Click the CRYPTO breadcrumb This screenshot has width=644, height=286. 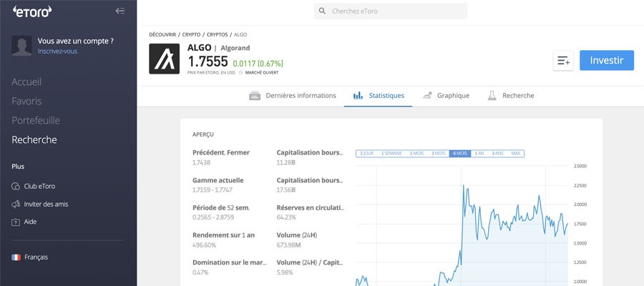coord(191,35)
